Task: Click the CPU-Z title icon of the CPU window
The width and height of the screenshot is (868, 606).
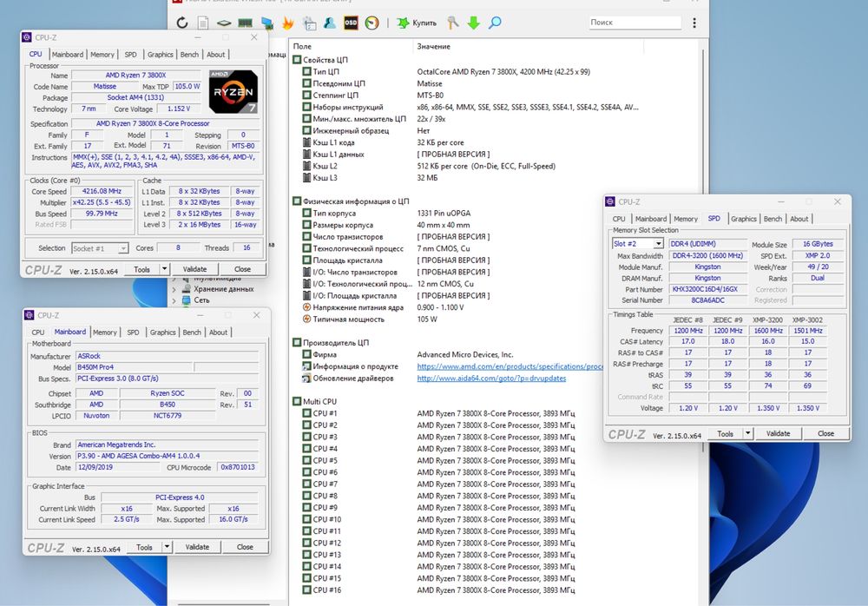Action: pyautogui.click(x=27, y=37)
